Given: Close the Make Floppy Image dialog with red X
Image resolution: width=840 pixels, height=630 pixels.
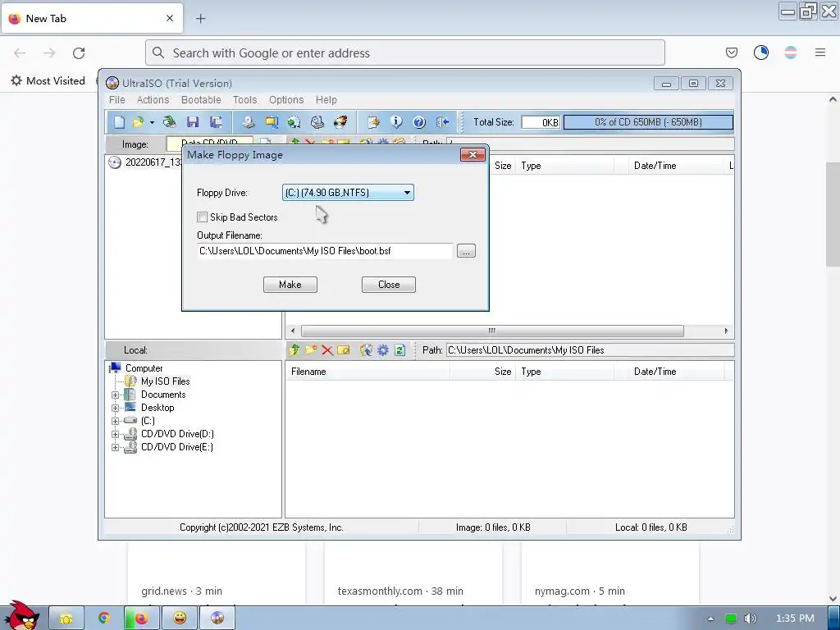Looking at the screenshot, I should click(x=472, y=155).
